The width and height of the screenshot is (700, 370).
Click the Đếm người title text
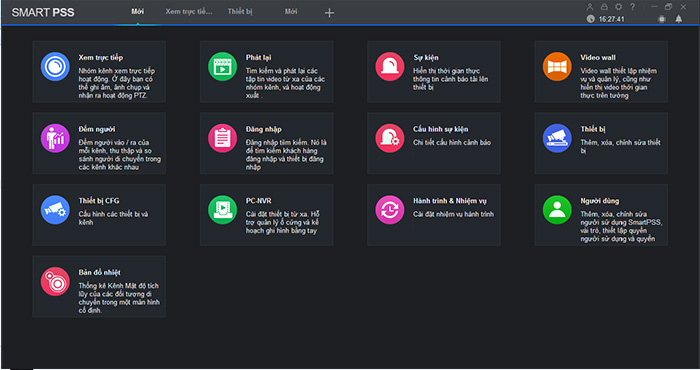(x=97, y=129)
